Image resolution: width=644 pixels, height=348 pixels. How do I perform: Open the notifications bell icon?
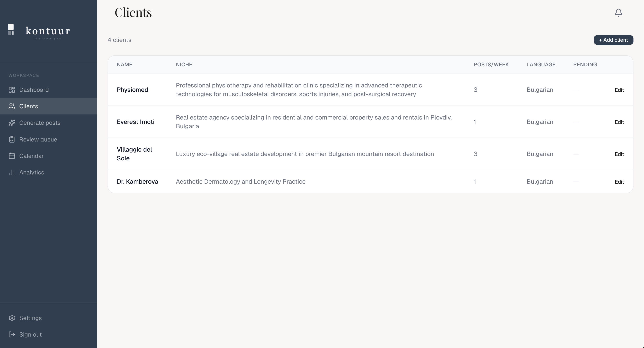point(618,13)
